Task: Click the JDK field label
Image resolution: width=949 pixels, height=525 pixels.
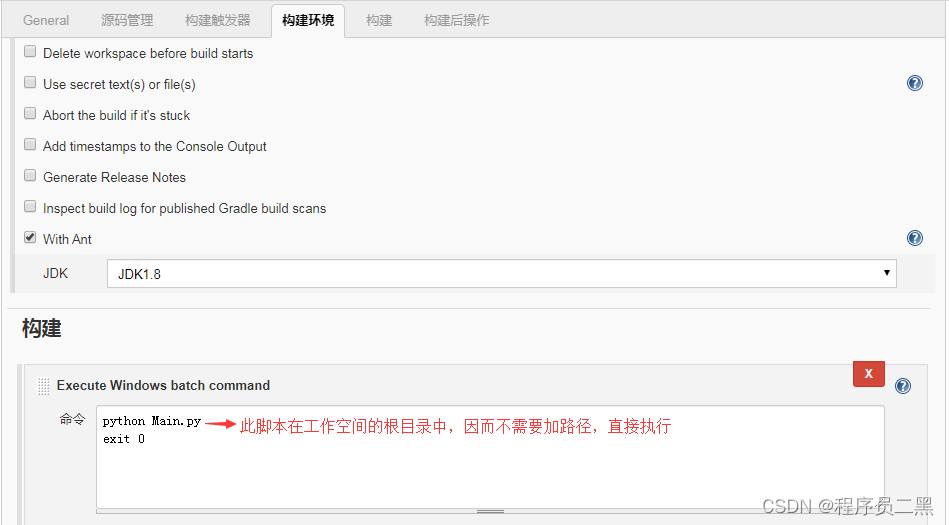Action: 55,274
